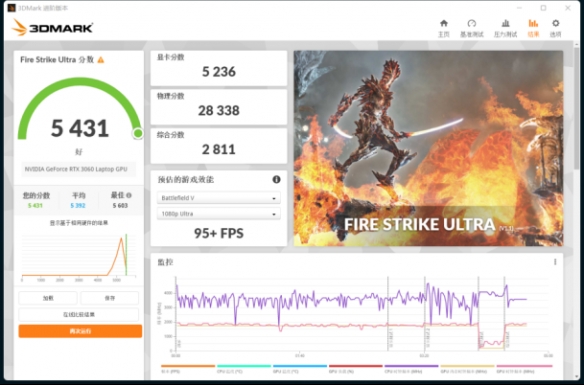Open the monitoring panel three-dot menu
Image resolution: width=584 pixels, height=385 pixels.
click(555, 262)
